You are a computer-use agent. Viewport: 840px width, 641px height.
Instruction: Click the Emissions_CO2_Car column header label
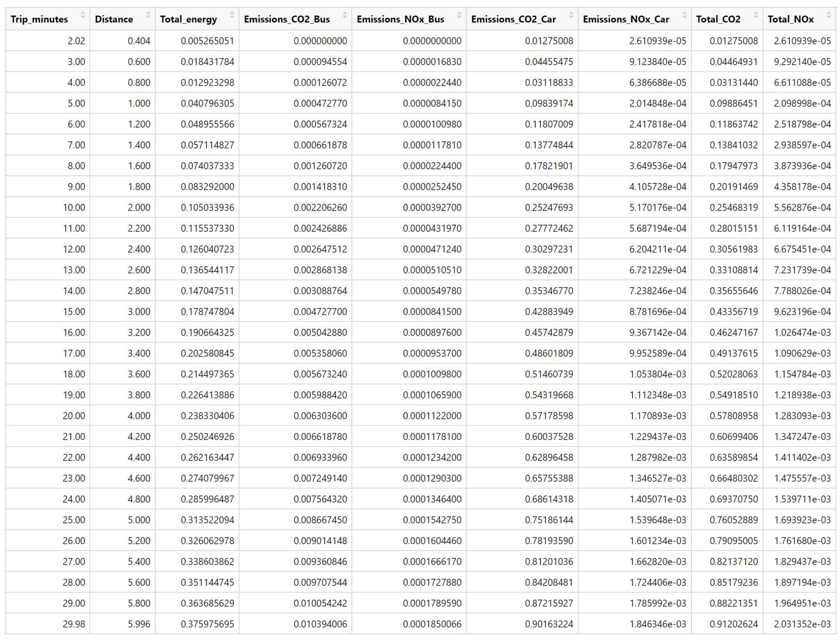pos(513,19)
